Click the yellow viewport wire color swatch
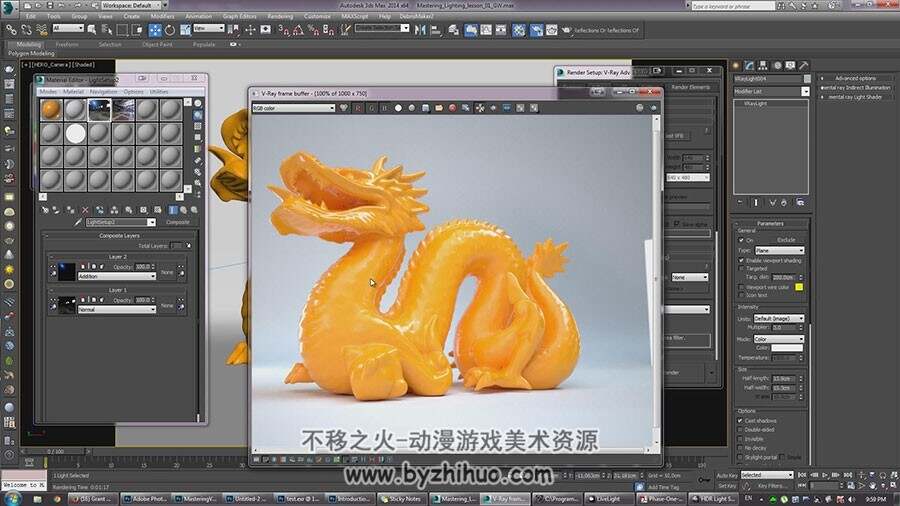The image size is (900, 506). pyautogui.click(x=799, y=287)
